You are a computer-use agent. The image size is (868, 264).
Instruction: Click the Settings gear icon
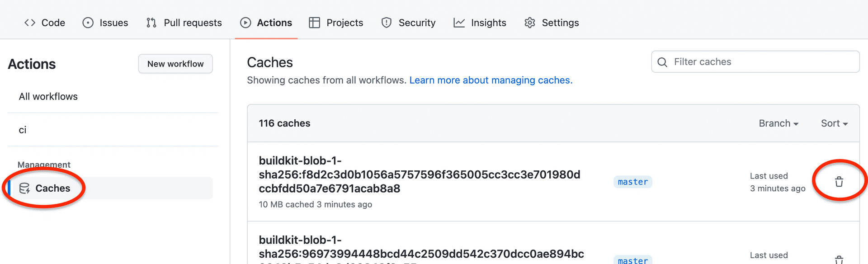point(530,23)
